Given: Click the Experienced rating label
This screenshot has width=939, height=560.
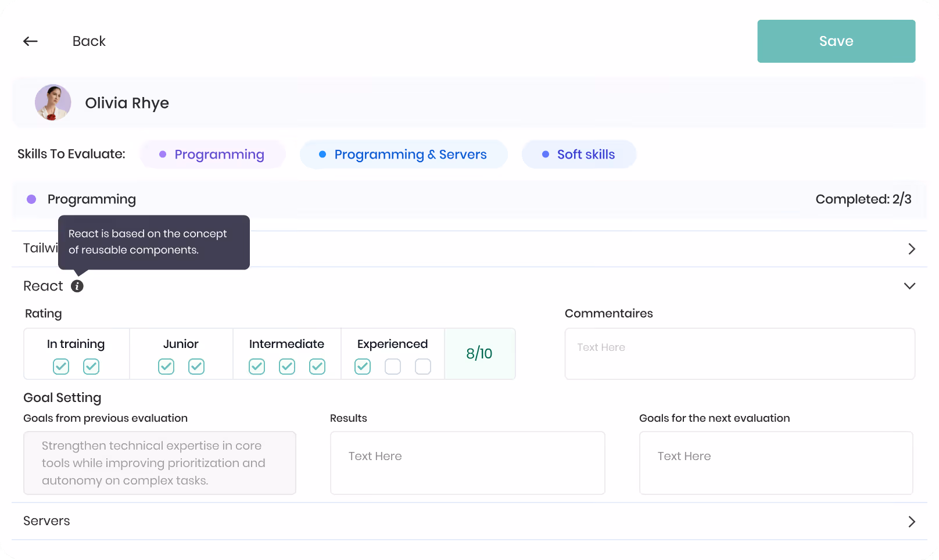Looking at the screenshot, I should [x=392, y=344].
